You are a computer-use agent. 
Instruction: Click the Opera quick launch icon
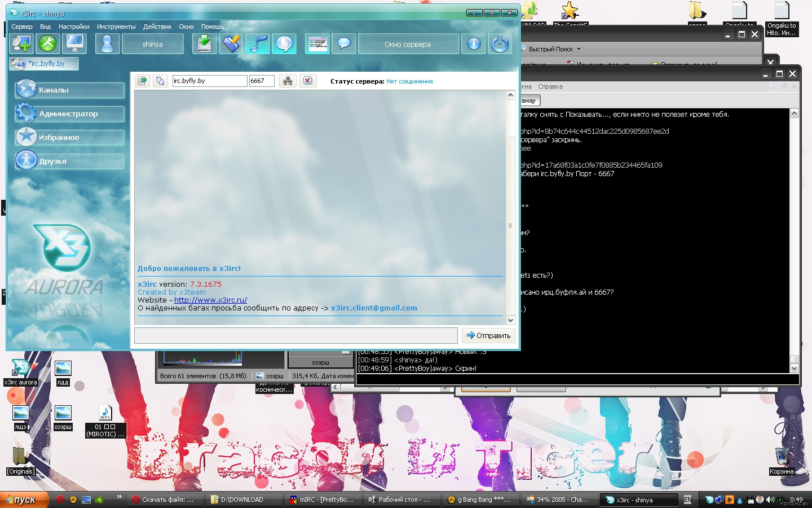(60, 500)
